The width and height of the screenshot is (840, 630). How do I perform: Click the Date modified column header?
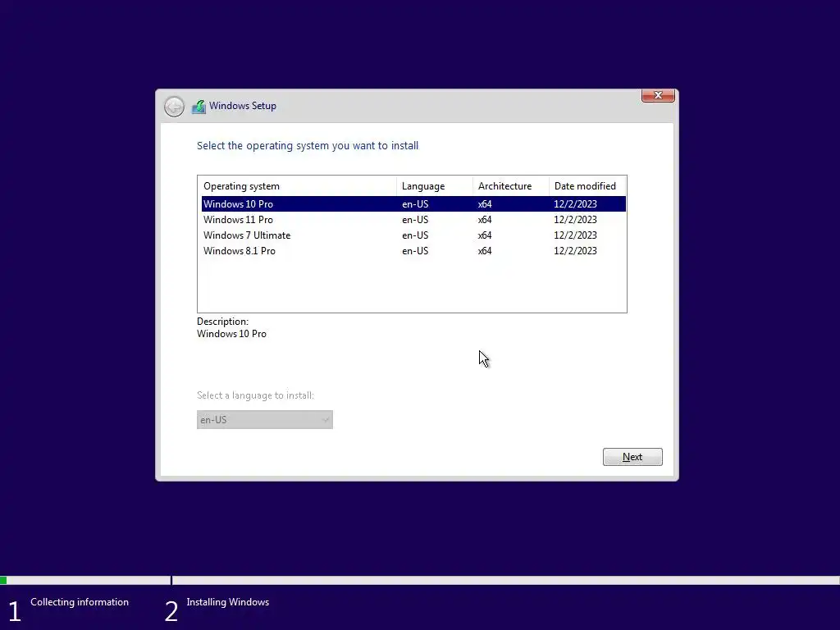[x=587, y=186]
